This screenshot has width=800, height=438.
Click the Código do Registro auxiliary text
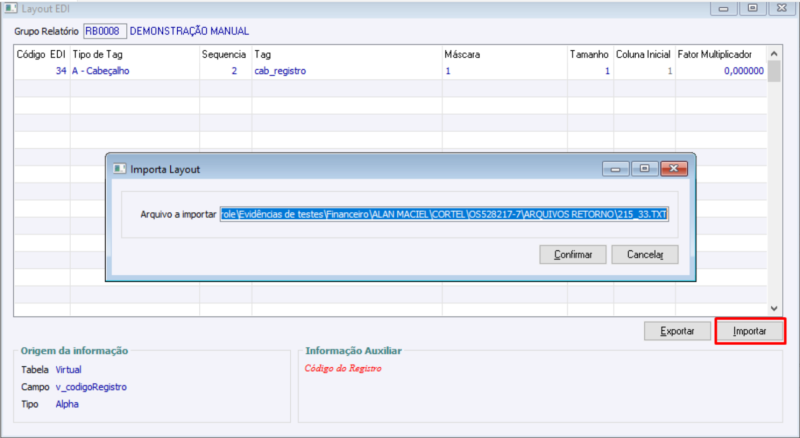point(343,368)
